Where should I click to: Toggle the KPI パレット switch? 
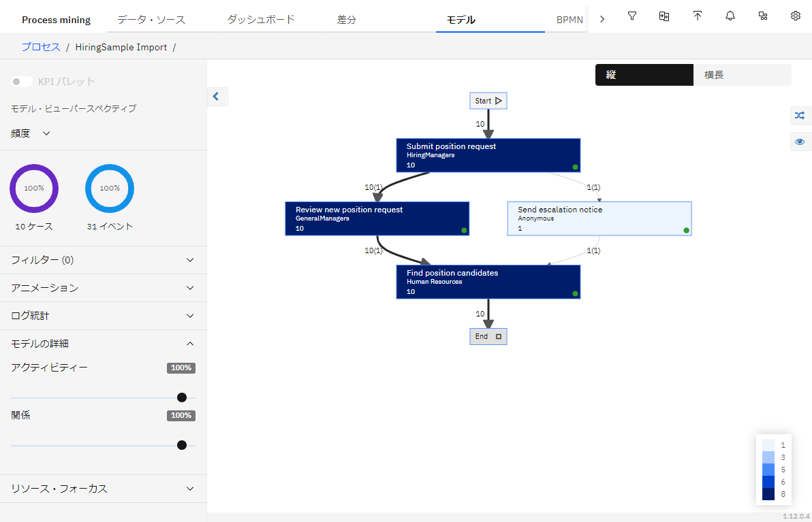[x=21, y=82]
